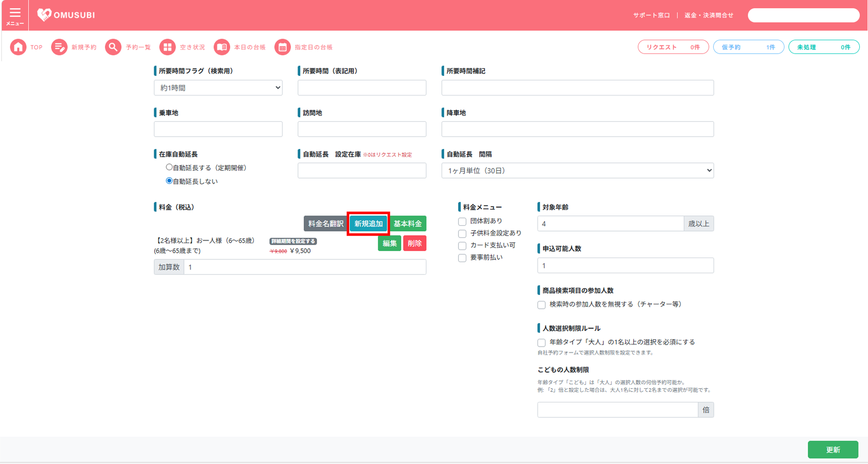The image size is (868, 464).
Task: Open リクエスト 0件 pill
Action: point(673,47)
